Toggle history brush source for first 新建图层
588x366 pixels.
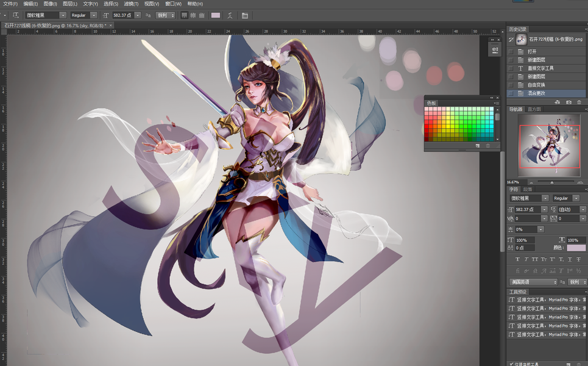click(x=511, y=60)
